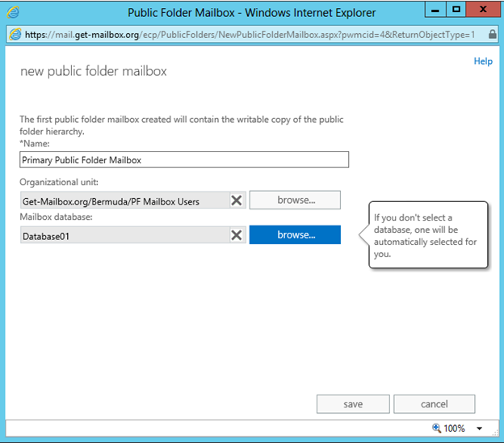Select the Database01 text field
Screen dimensions: 504x443
pyautogui.click(x=125, y=235)
